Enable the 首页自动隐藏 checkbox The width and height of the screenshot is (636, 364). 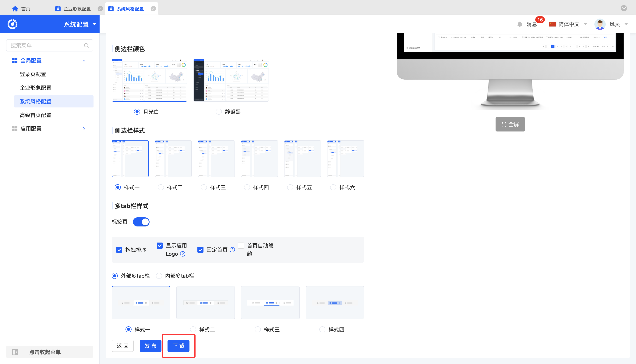241,246
